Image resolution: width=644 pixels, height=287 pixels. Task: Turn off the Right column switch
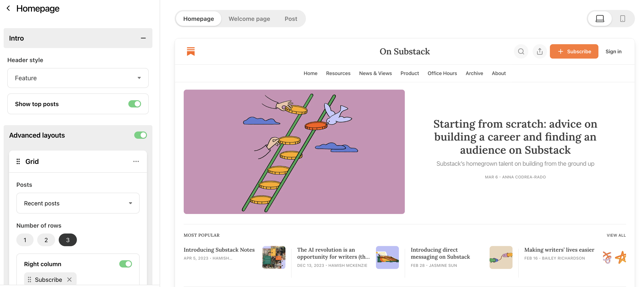(x=125, y=264)
